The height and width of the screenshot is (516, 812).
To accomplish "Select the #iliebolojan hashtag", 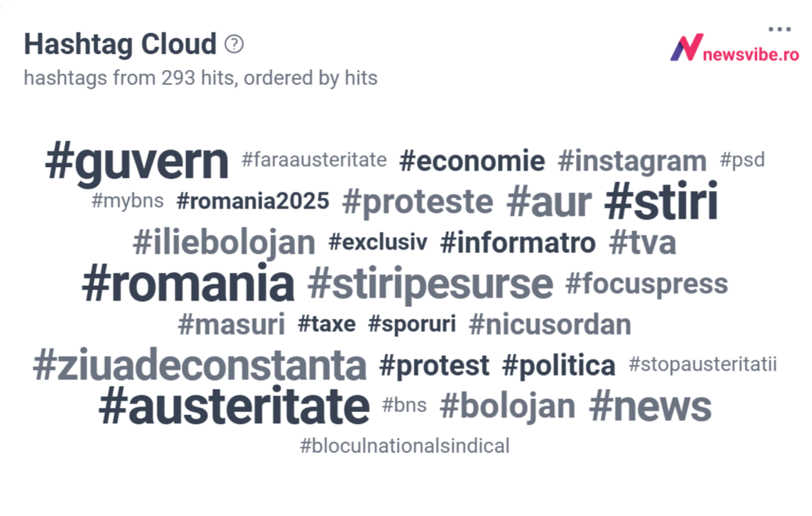I will click(x=224, y=243).
